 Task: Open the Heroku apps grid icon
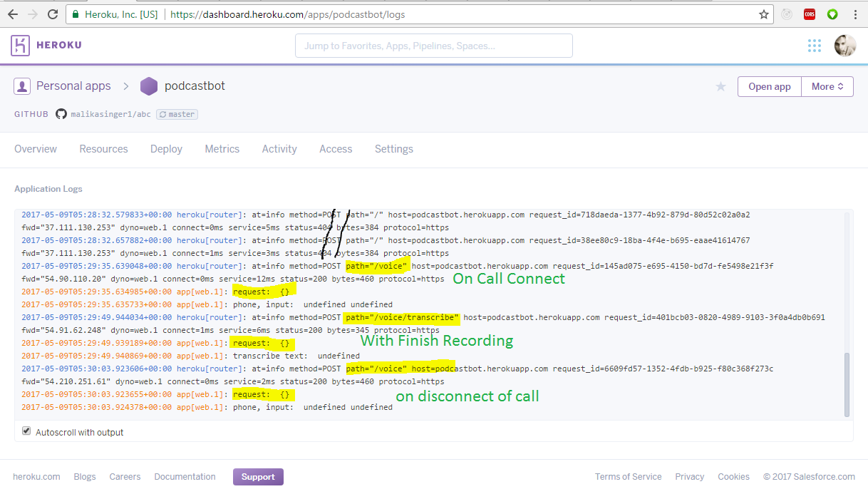815,46
